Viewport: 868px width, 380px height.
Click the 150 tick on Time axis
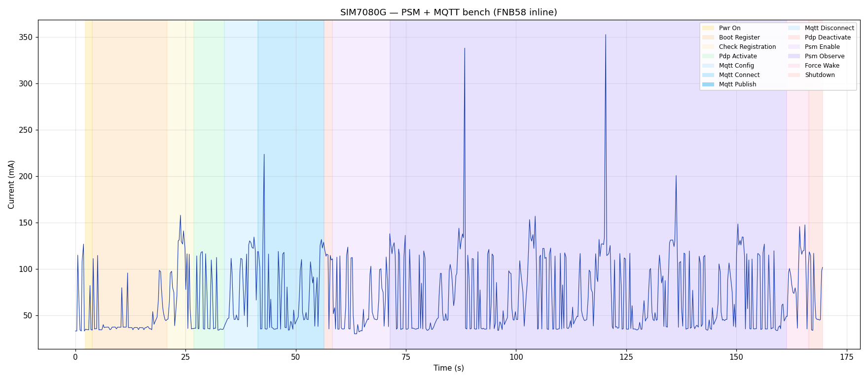click(736, 357)
